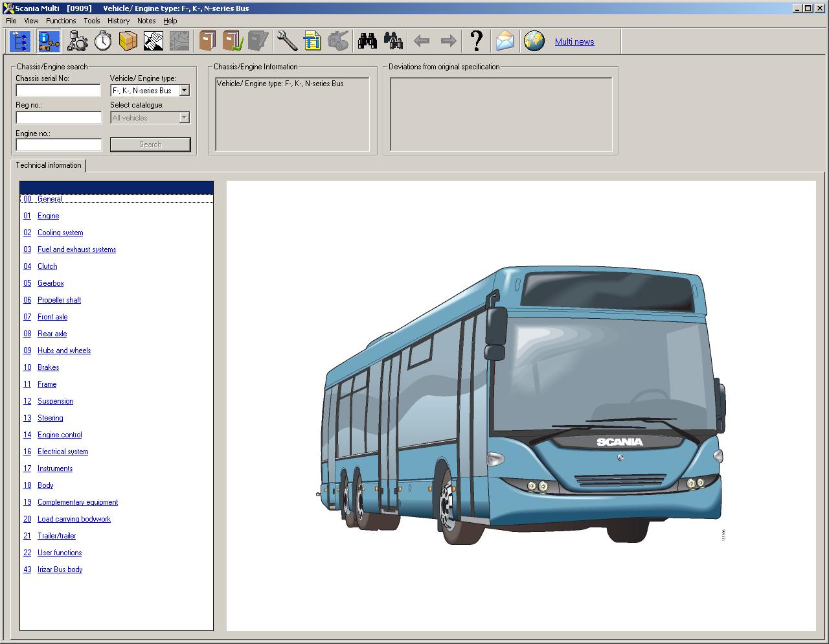829x644 pixels.
Task: Click the technical information network icon
Action: pos(49,41)
